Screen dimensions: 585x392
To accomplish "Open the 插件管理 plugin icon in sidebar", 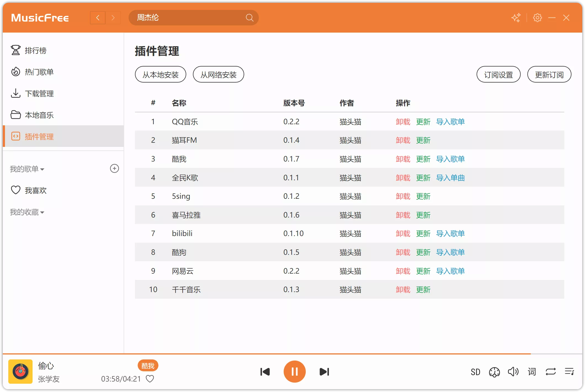I will coord(16,136).
